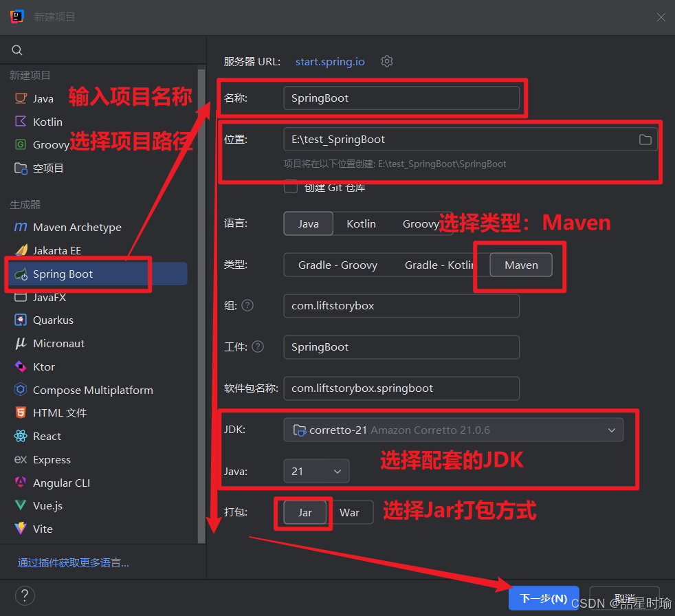Enable the create Git repository checkbox

pos(291,187)
